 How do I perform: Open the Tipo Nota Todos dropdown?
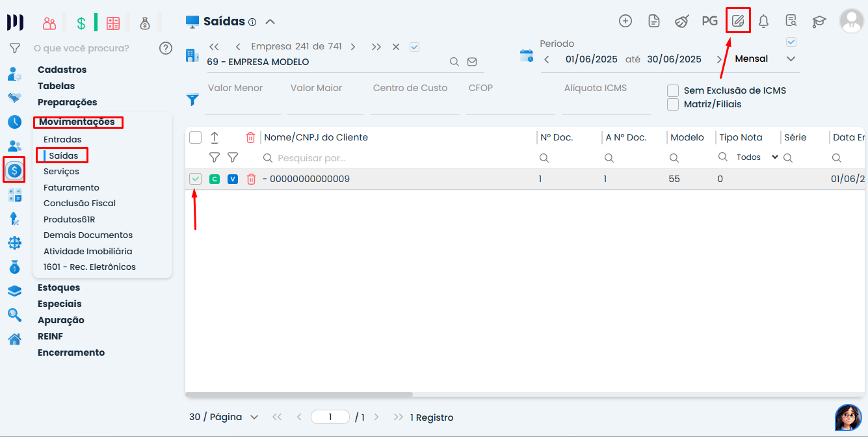click(x=757, y=157)
